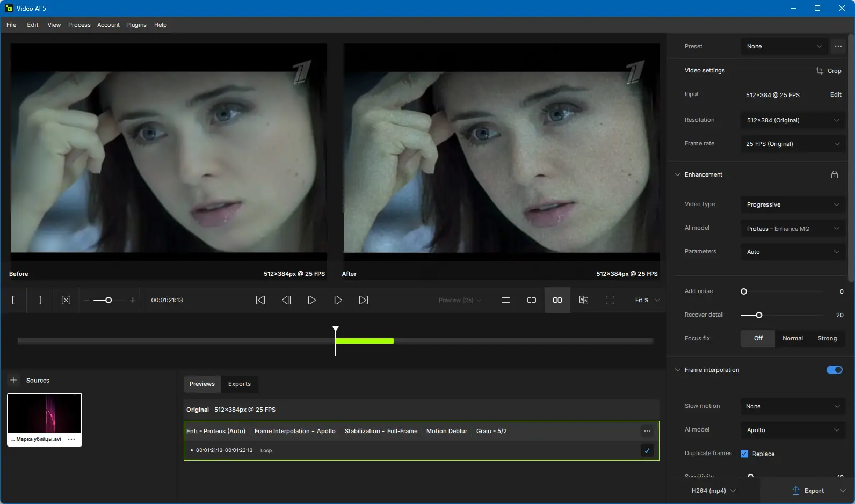
Task: Open the Preview (2s) dropdown
Action: (x=460, y=300)
